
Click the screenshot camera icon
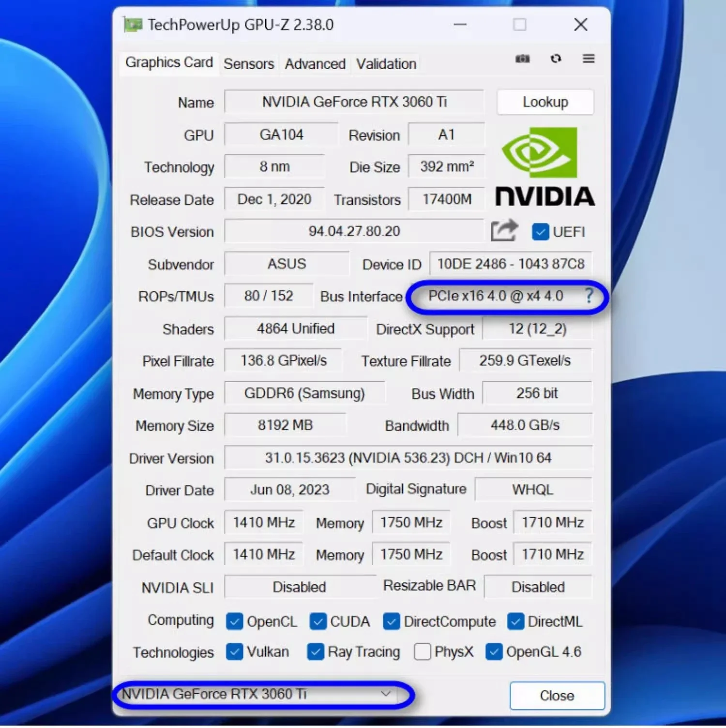[522, 59]
